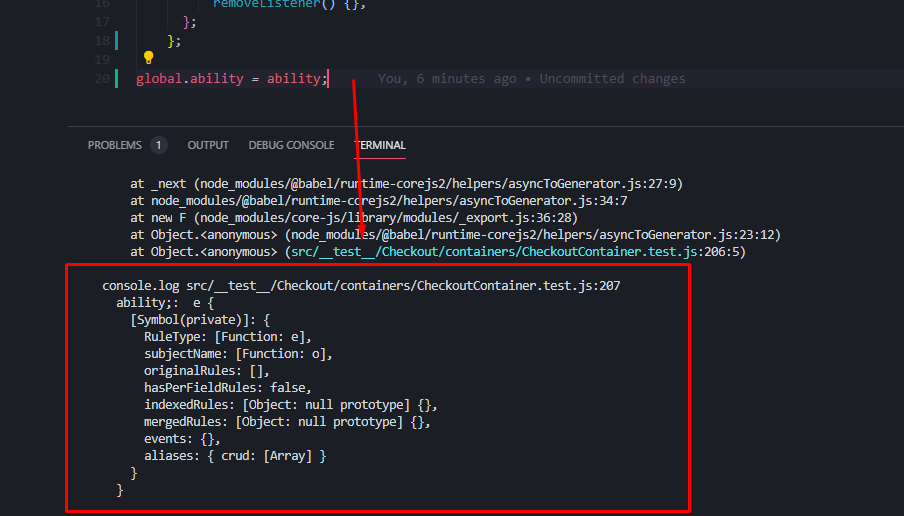Viewport: 904px width, 516px height.
Task: Switch to the OUTPUT tab
Action: click(208, 145)
